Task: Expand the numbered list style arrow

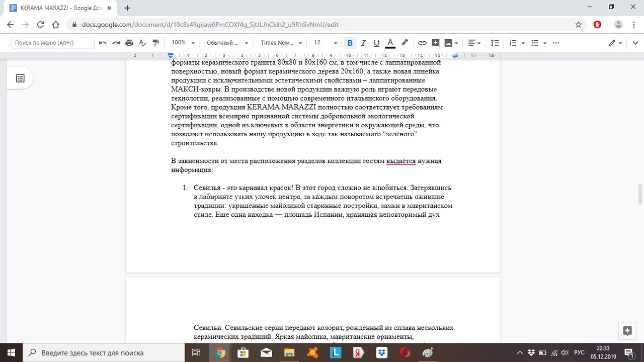Action: (x=523, y=43)
